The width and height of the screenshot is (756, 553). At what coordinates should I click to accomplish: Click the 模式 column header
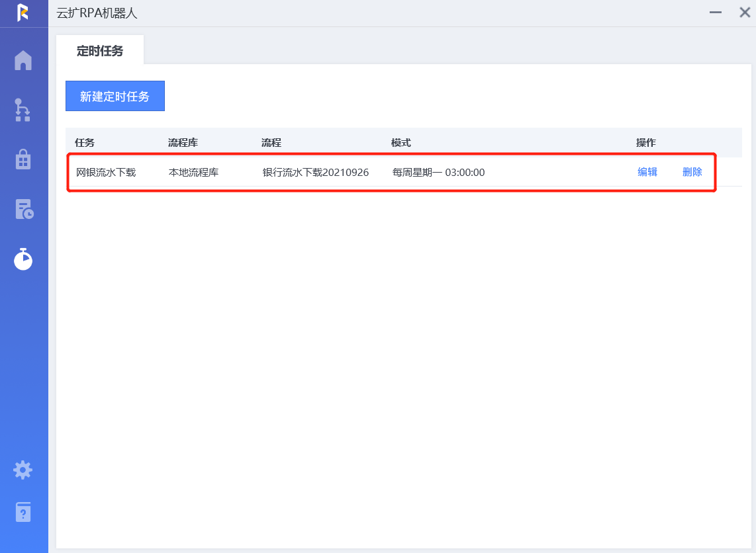click(x=401, y=143)
